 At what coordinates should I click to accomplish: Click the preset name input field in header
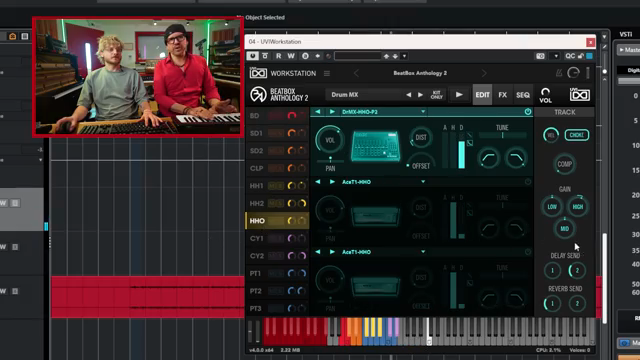(x=358, y=56)
